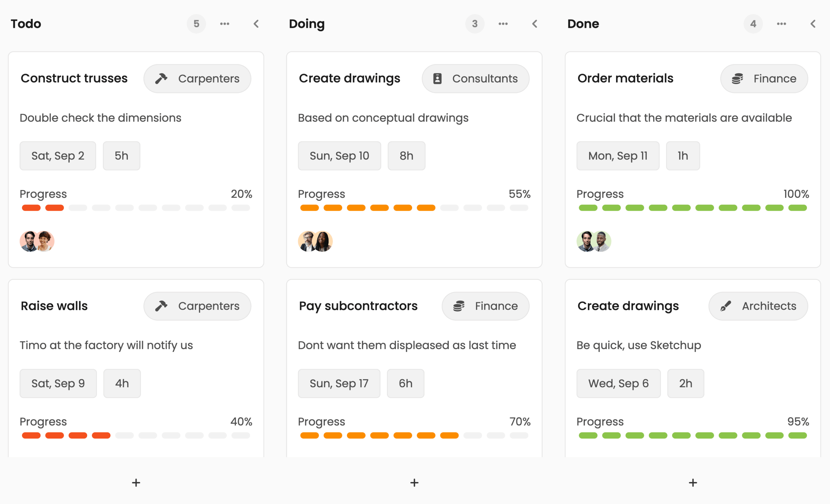Open the Doing column three-dot menu
Screen dimensions: 830x504
click(x=503, y=24)
